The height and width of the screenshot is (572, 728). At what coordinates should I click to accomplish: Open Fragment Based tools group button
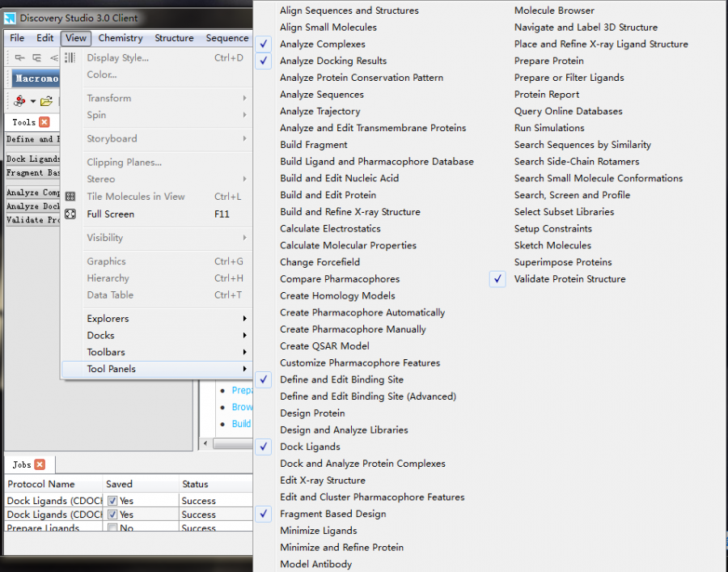(33, 172)
